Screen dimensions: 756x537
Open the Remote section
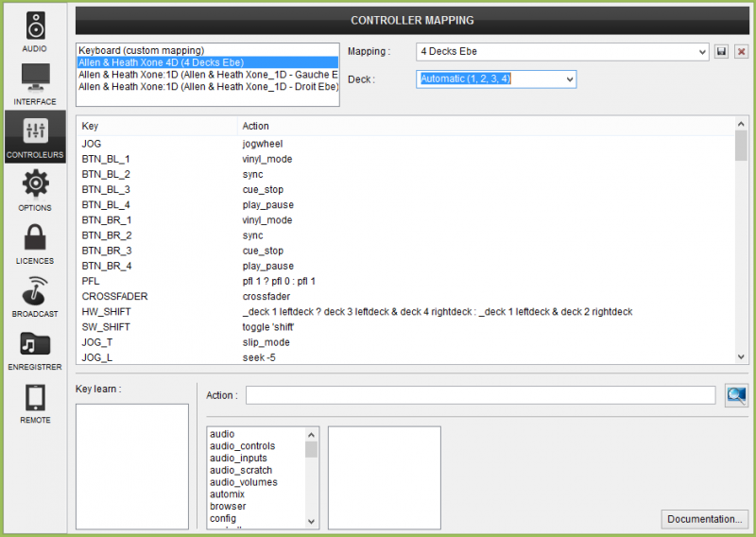click(35, 402)
